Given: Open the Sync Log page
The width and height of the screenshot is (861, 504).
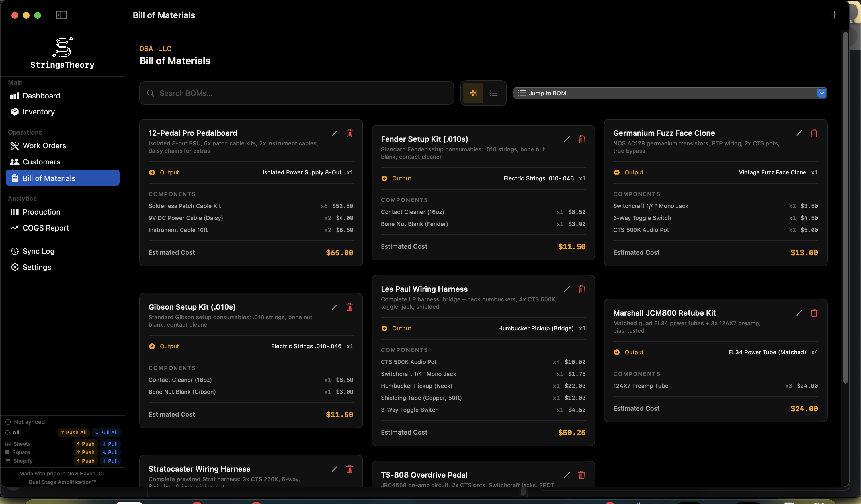Looking at the screenshot, I should pos(38,251).
